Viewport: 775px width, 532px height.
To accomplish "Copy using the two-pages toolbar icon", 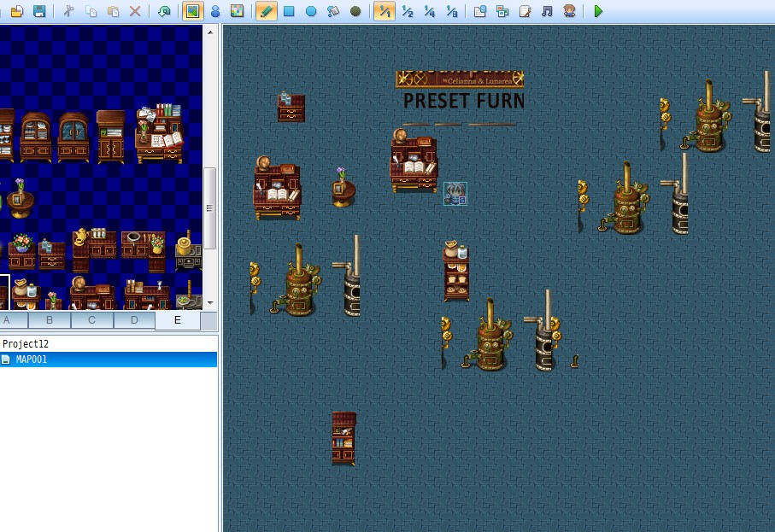I will pyautogui.click(x=91, y=11).
